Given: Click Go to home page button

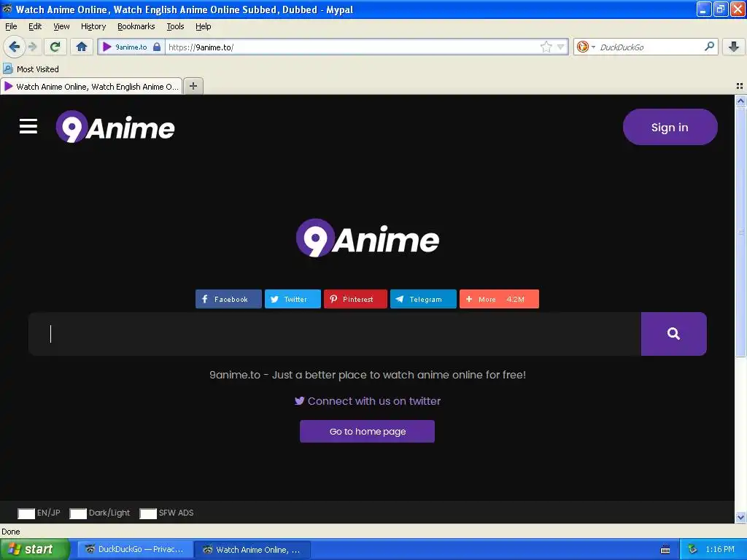Looking at the screenshot, I should click(368, 432).
